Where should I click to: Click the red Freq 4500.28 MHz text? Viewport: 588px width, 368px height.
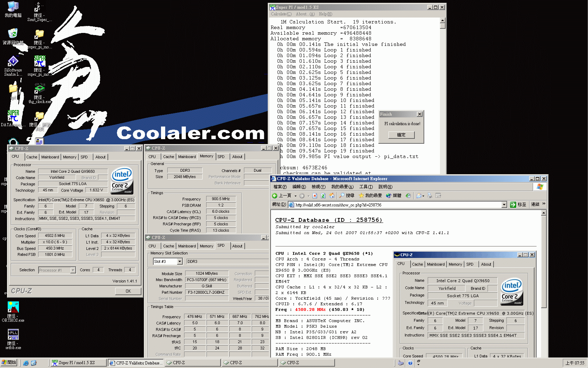310,309
